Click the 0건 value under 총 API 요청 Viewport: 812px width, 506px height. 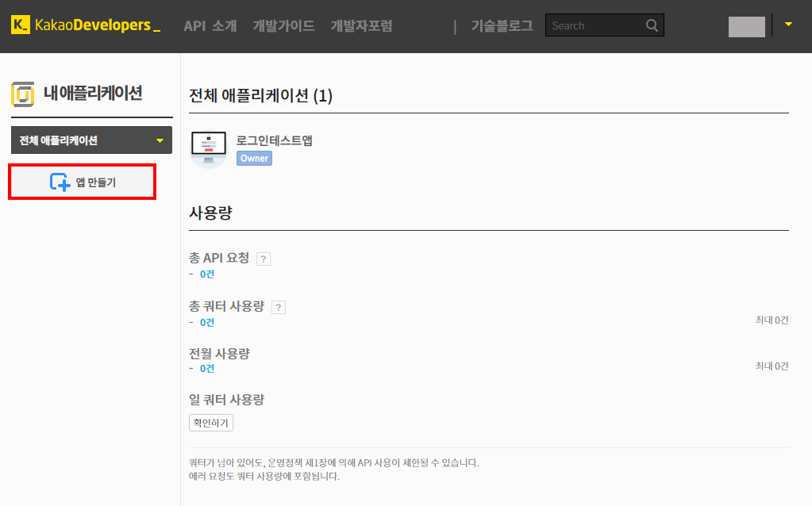207,274
